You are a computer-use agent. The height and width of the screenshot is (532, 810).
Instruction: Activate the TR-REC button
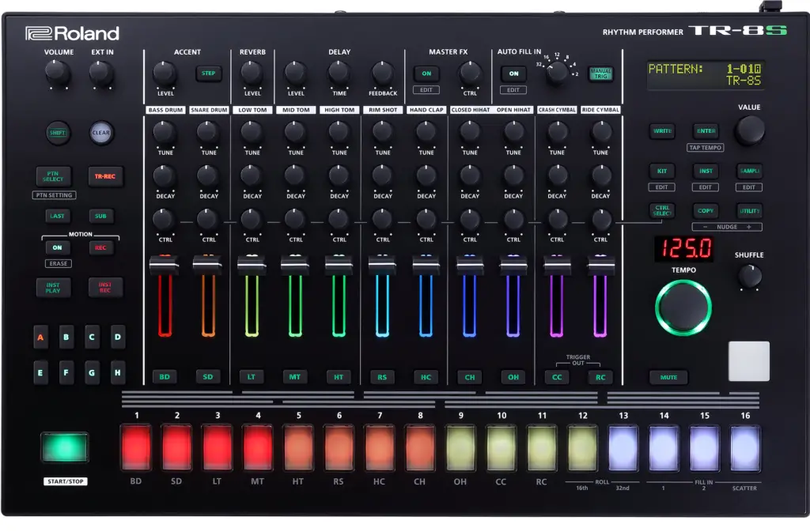click(105, 176)
